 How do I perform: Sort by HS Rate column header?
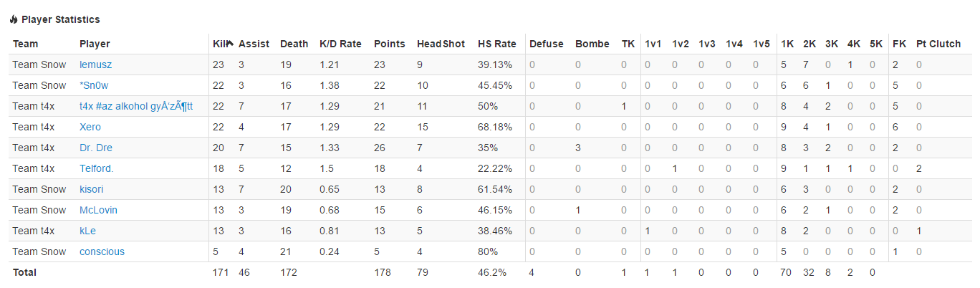click(x=497, y=44)
